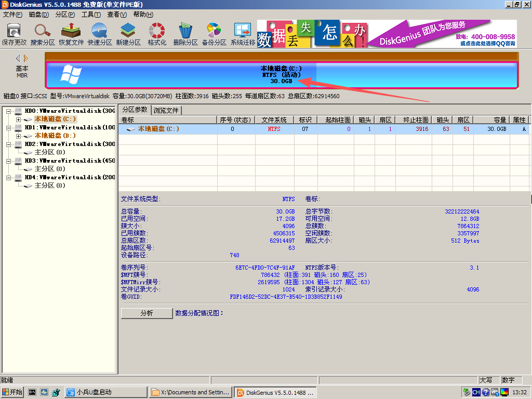The height and width of the screenshot is (399, 532).
Task: Click the 保存更改 (Save Changes) toolbar icon
Action: 14,34
